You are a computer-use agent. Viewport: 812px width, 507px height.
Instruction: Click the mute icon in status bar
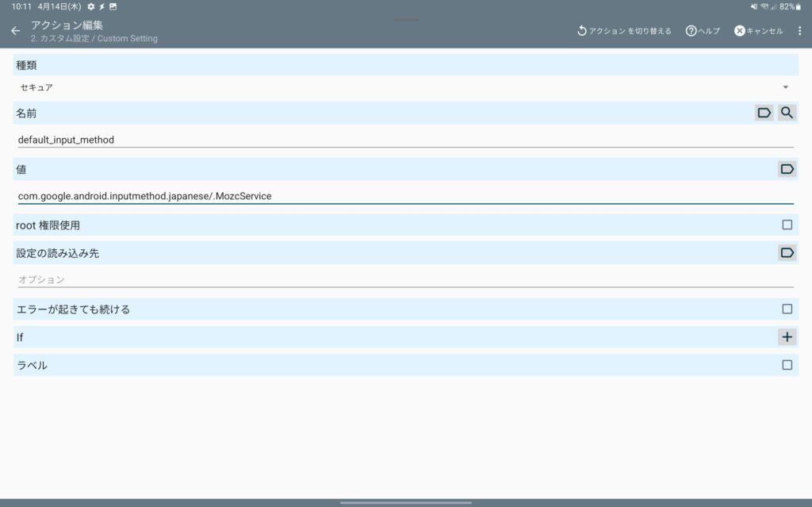point(754,6)
